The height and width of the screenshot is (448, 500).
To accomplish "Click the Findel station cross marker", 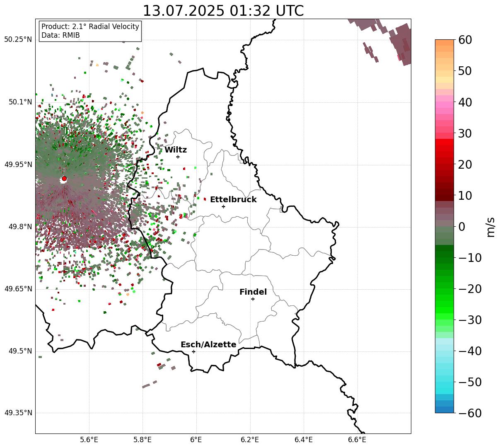I will pos(253,299).
